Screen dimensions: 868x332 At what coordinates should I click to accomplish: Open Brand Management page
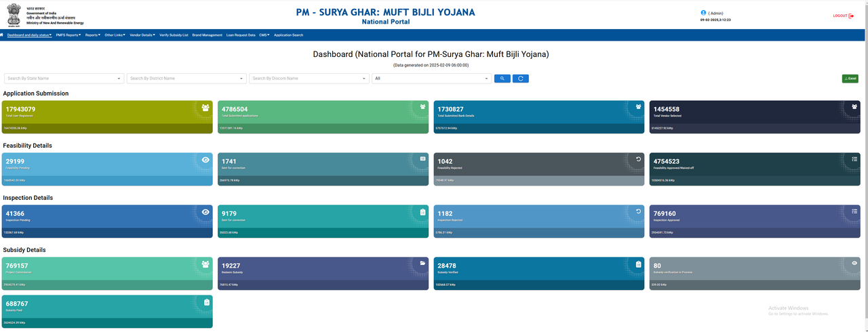coord(207,35)
